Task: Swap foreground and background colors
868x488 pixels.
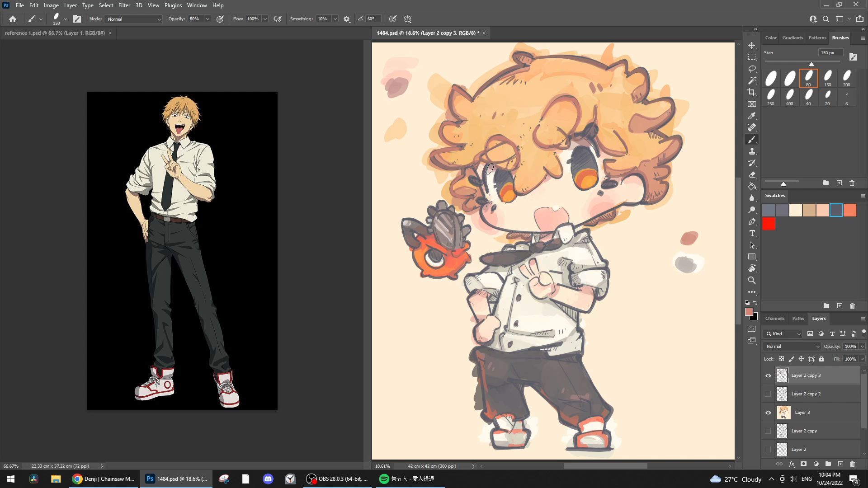Action: click(x=755, y=303)
